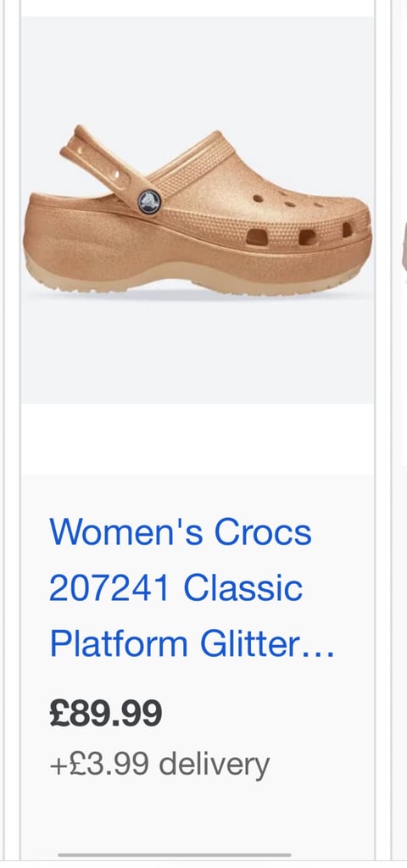This screenshot has width=407, height=868.
Task: Click the +£3.99 delivery text
Action: [x=159, y=765]
